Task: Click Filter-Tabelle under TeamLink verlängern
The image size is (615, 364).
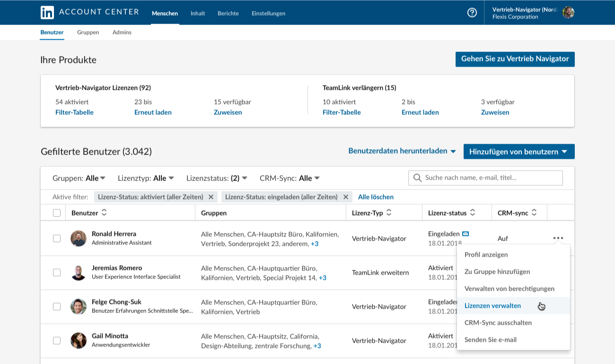Action: click(342, 113)
